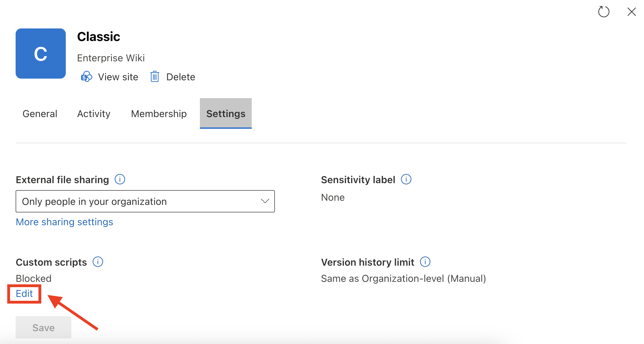This screenshot has width=644, height=344.
Task: Click the SharePoint View site icon
Action: tap(86, 77)
